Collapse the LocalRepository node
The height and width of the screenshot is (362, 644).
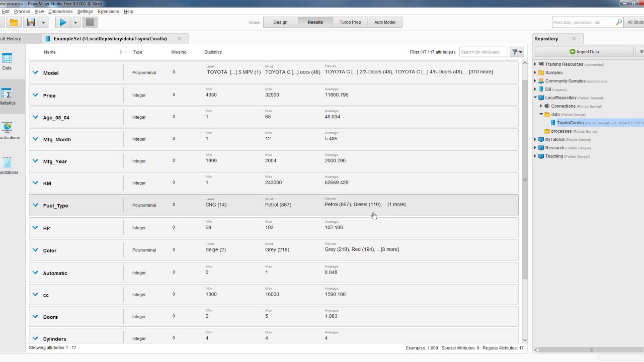click(535, 98)
